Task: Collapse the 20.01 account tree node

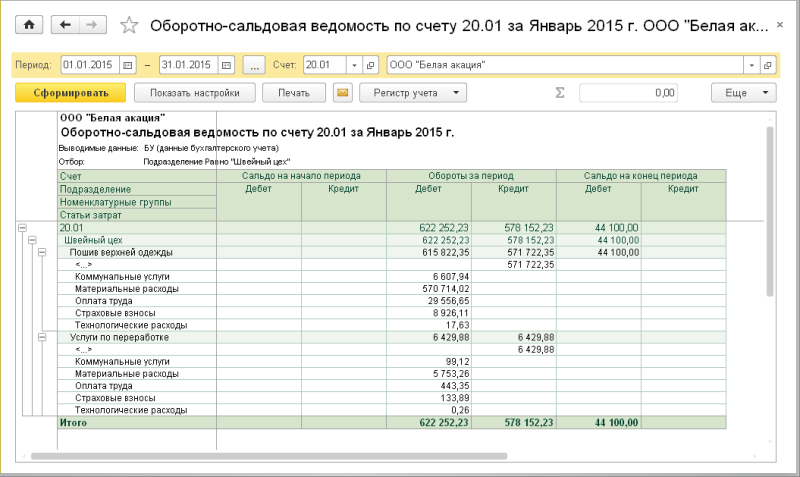Action: [22, 228]
